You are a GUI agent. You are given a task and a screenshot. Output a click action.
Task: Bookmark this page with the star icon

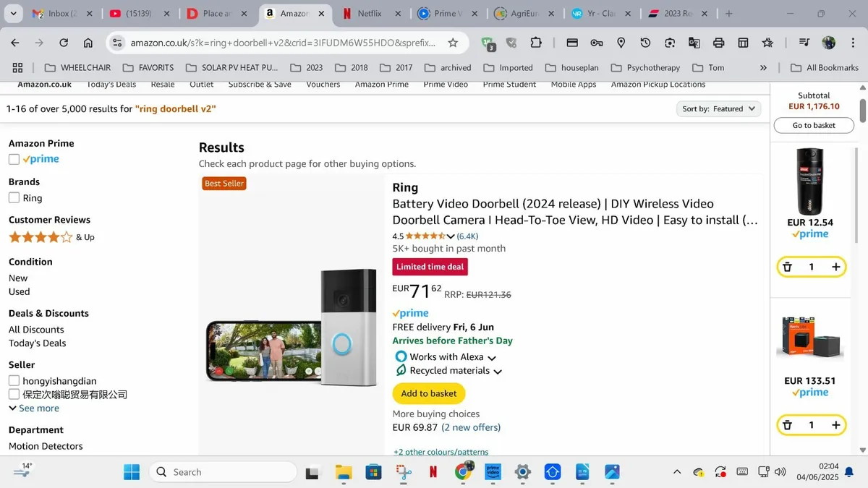click(x=453, y=43)
